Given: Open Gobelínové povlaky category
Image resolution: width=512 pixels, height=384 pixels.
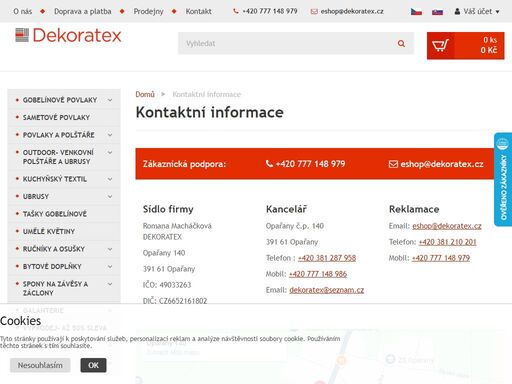Looking at the screenshot, I should pyautogui.click(x=60, y=100).
